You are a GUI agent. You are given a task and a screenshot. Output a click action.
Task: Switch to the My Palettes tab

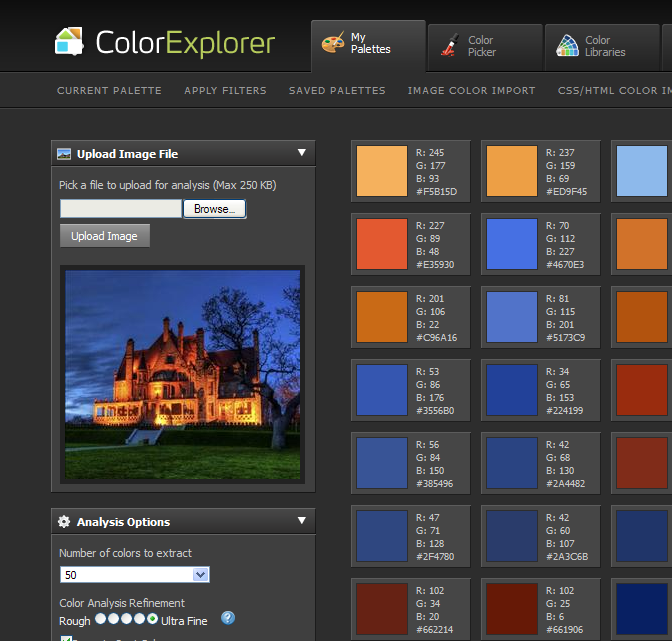pyautogui.click(x=369, y=46)
